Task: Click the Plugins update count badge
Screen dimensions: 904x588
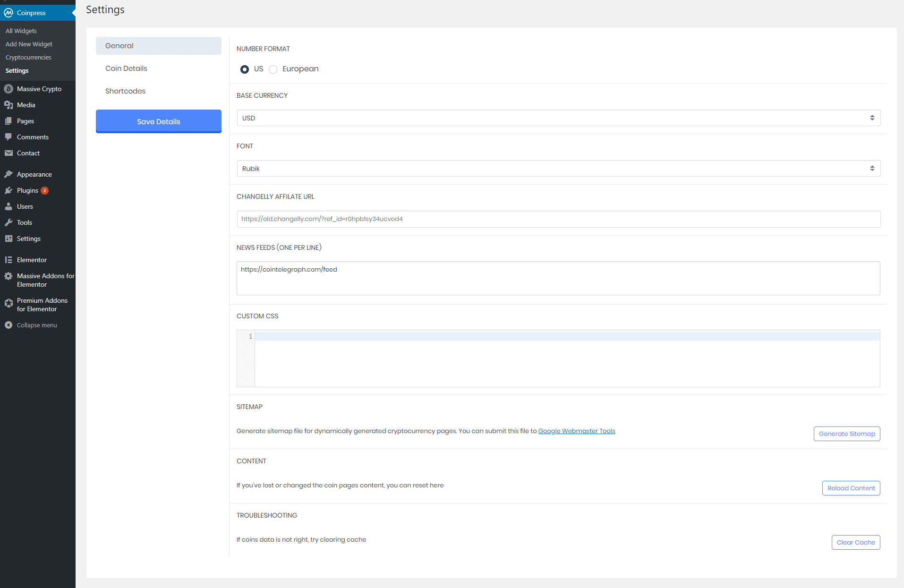Action: tap(45, 191)
